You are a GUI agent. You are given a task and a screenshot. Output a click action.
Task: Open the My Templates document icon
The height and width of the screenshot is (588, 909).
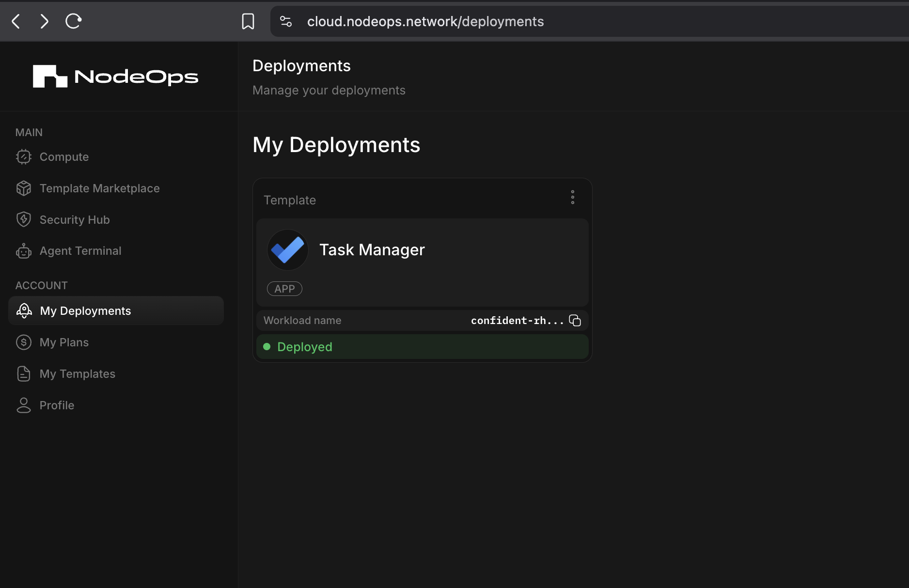[24, 373]
